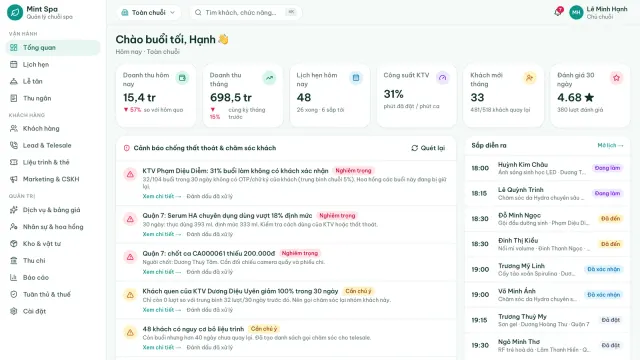
Task: Mark Dương Diệu Uyên alert as đã xử lý
Action: [209, 310]
